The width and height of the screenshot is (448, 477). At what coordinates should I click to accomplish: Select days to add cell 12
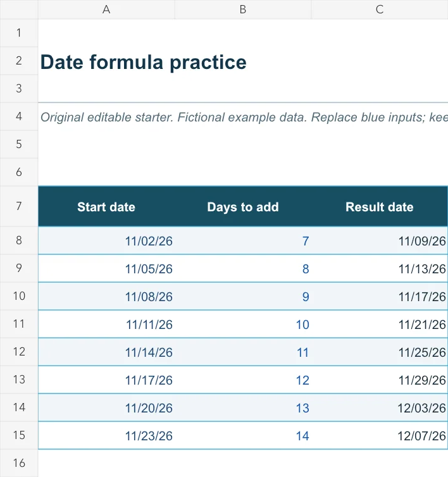click(243, 380)
